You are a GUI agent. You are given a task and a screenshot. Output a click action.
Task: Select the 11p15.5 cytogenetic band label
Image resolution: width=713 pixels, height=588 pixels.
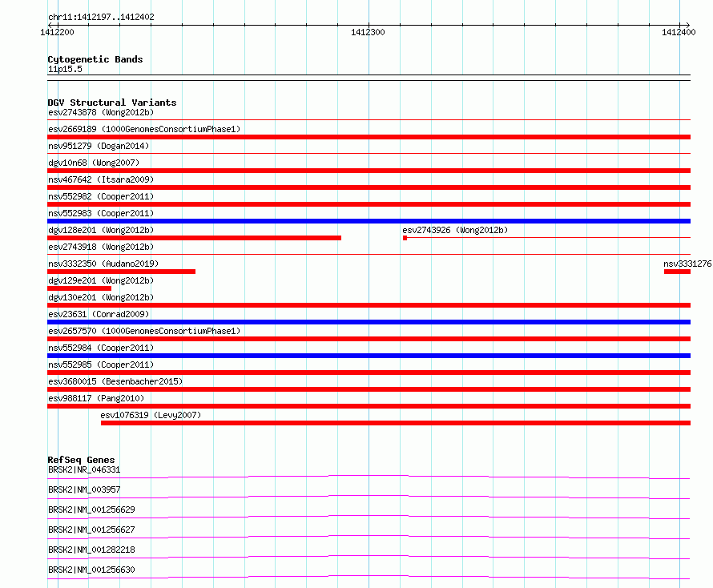(65, 69)
